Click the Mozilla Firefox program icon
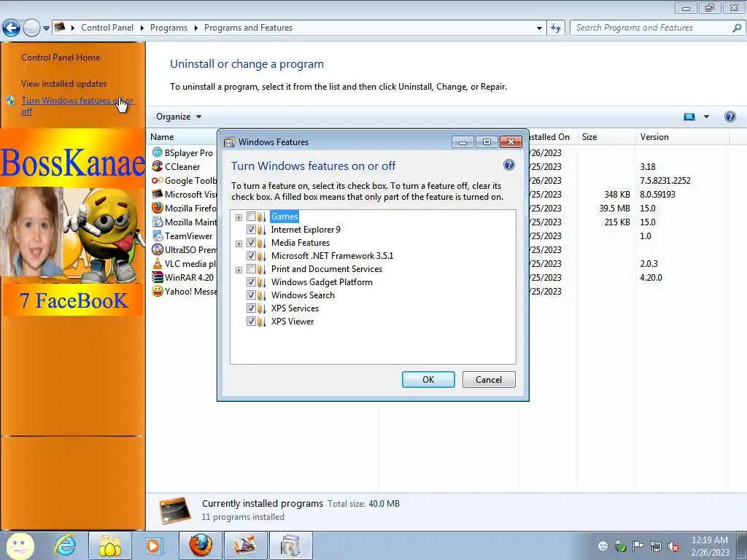The width and height of the screenshot is (747, 560). [158, 208]
